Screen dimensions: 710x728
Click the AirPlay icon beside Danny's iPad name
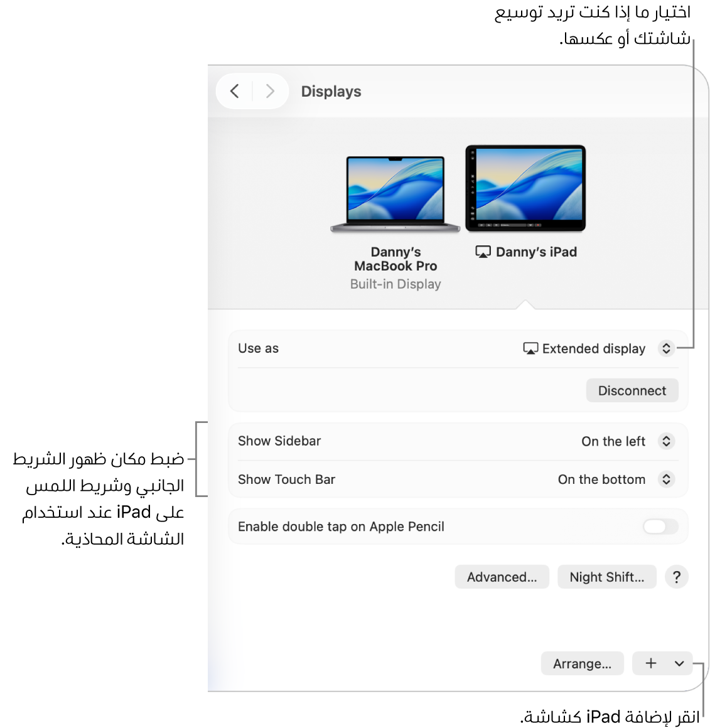coord(482,252)
